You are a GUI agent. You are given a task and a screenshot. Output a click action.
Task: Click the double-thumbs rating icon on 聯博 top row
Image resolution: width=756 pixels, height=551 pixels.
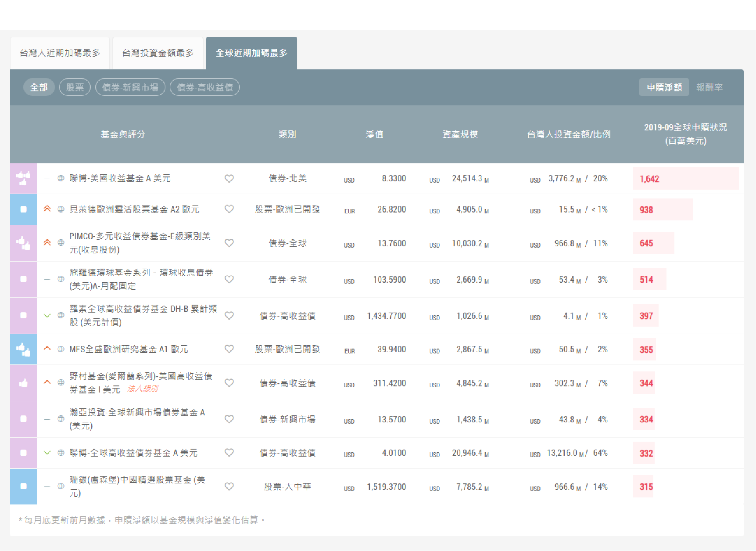(23, 178)
